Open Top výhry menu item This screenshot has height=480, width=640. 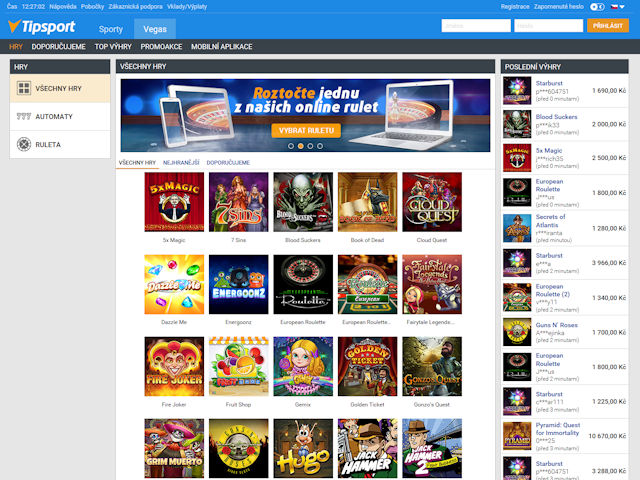point(113,47)
